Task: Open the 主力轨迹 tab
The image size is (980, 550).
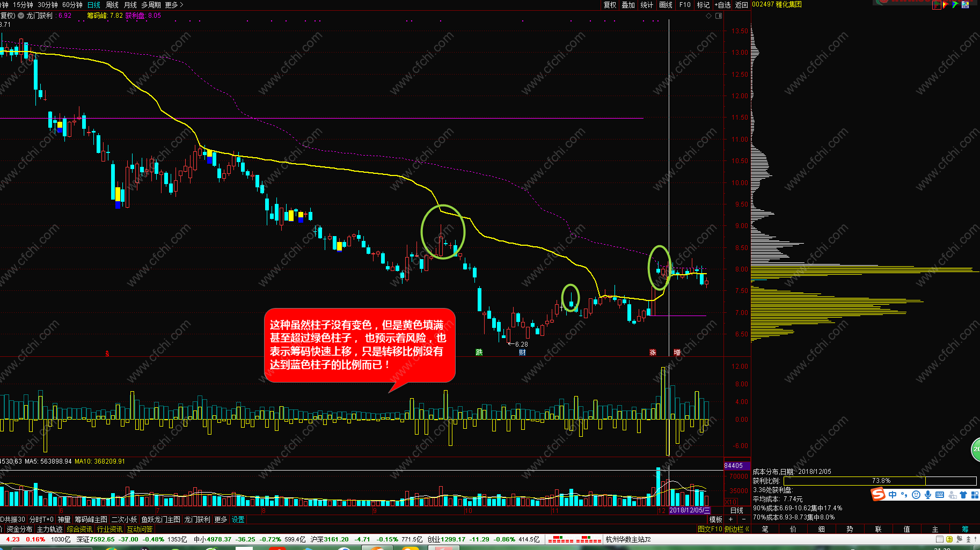Action: pyautogui.click(x=49, y=529)
